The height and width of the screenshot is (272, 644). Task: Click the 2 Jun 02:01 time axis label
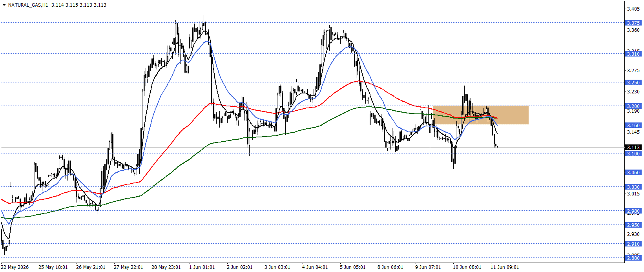tap(240, 267)
